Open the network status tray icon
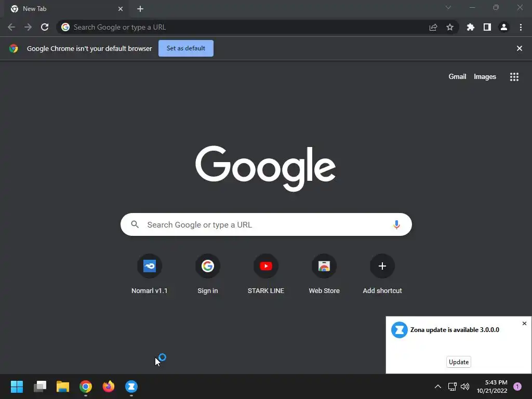This screenshot has height=399, width=532. click(453, 387)
